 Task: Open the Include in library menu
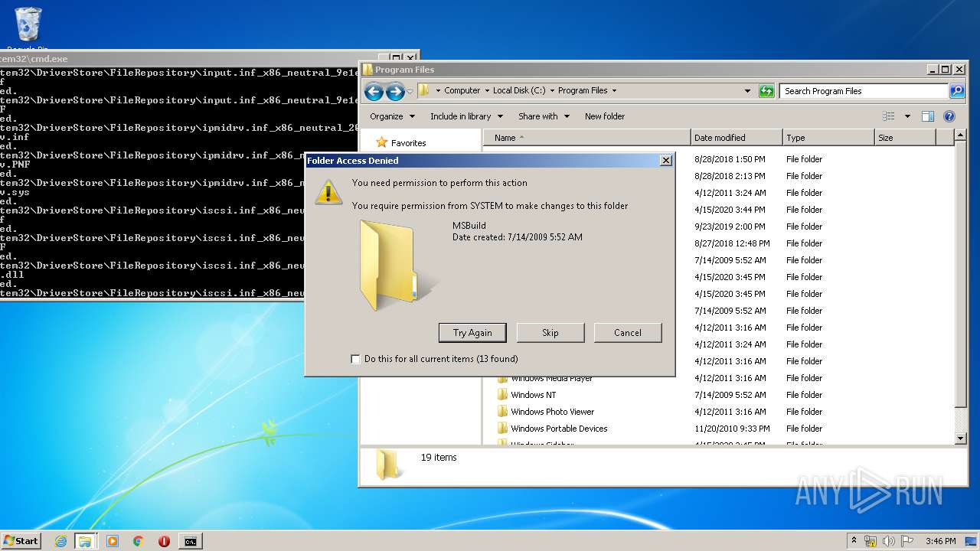pyautogui.click(x=466, y=116)
